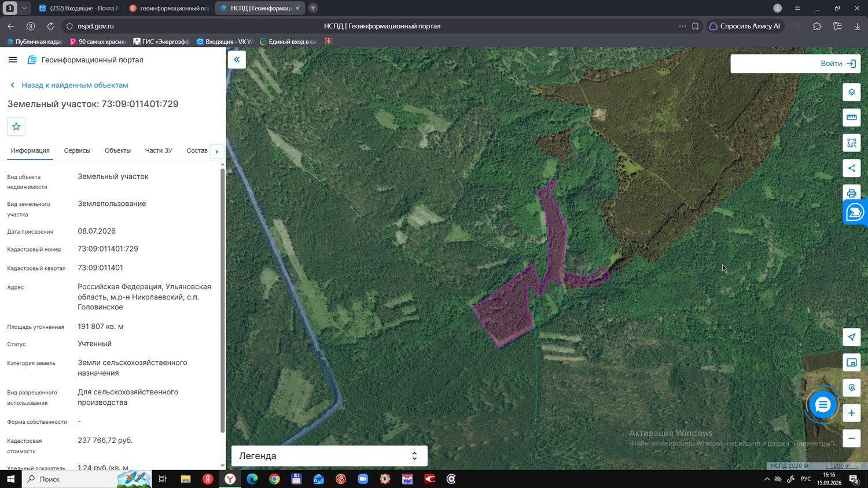
Task: Click the map point search icon
Action: (851, 387)
